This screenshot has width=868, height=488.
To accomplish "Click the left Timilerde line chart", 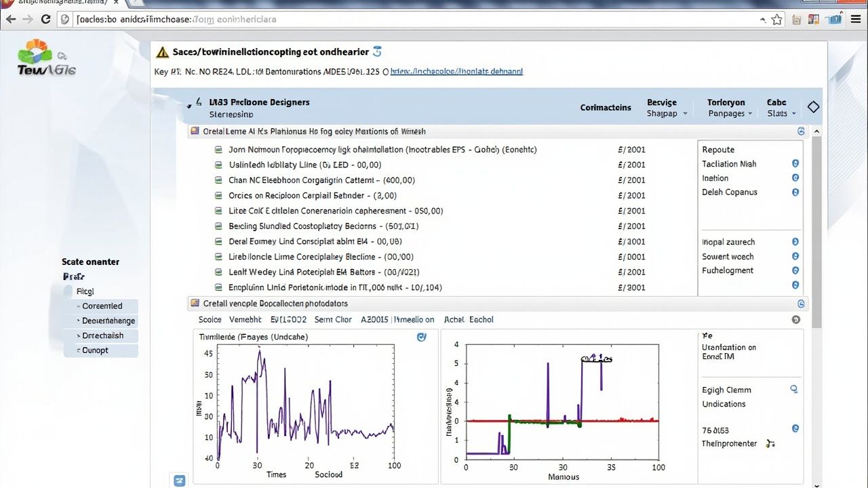I will coord(305,402).
